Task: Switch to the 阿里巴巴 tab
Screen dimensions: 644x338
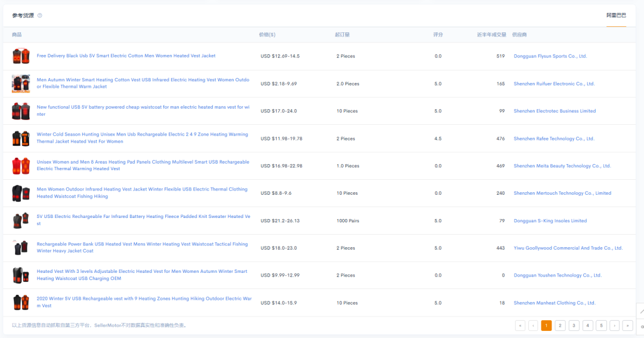Action: click(x=616, y=16)
